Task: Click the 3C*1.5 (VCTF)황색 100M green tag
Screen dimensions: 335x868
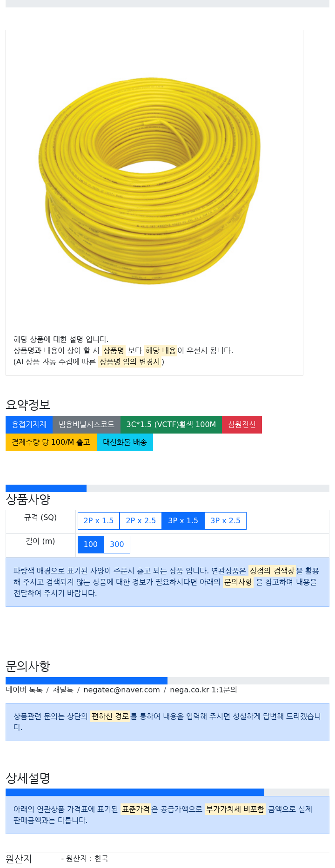Action: click(171, 425)
